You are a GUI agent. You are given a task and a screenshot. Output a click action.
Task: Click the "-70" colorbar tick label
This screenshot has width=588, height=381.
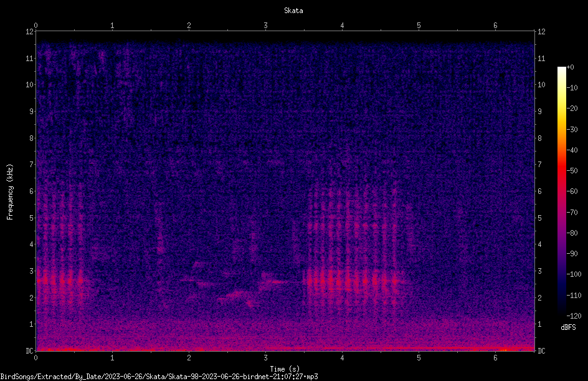click(572, 213)
